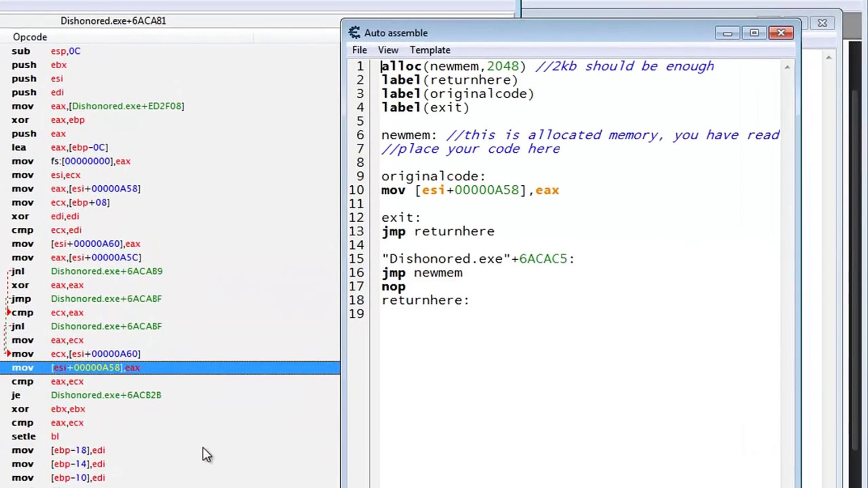Click the 'originalcode:' label line in script

(434, 176)
